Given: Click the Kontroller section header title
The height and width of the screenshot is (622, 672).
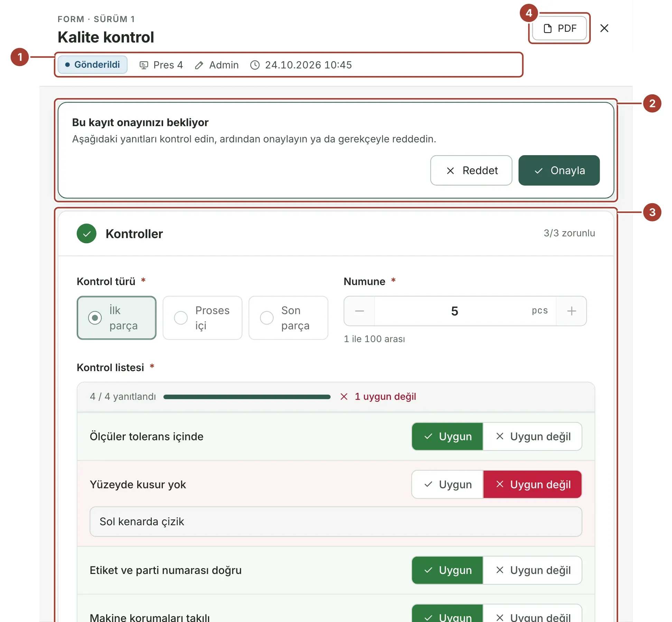Looking at the screenshot, I should point(134,234).
